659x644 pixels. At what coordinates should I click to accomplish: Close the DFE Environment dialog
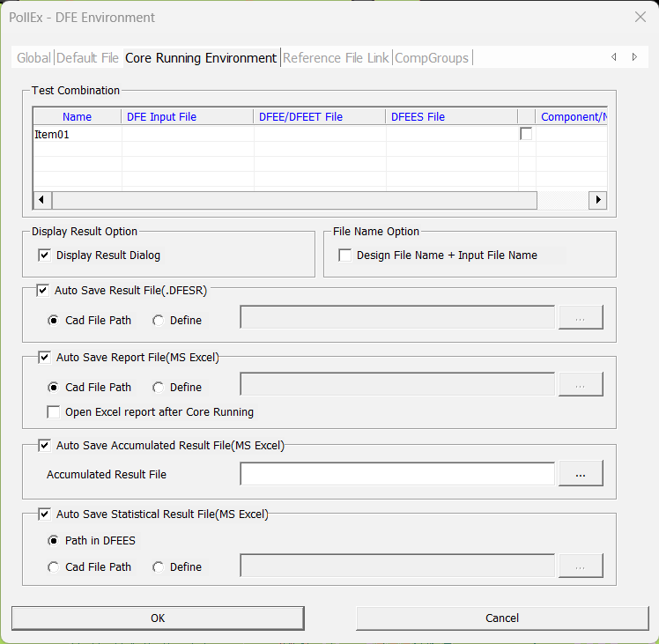pyautogui.click(x=640, y=17)
